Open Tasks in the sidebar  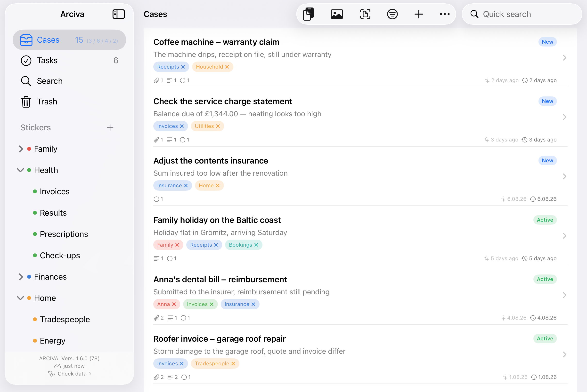click(x=69, y=61)
